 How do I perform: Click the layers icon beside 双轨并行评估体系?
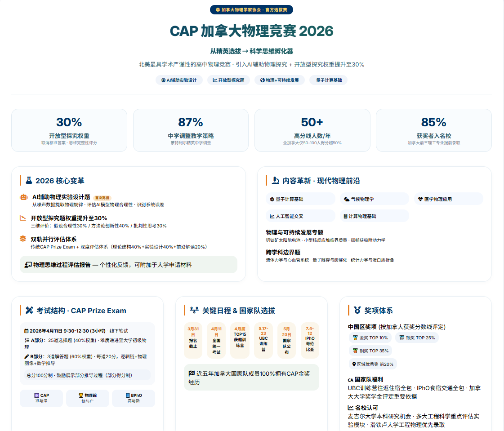point(23,239)
